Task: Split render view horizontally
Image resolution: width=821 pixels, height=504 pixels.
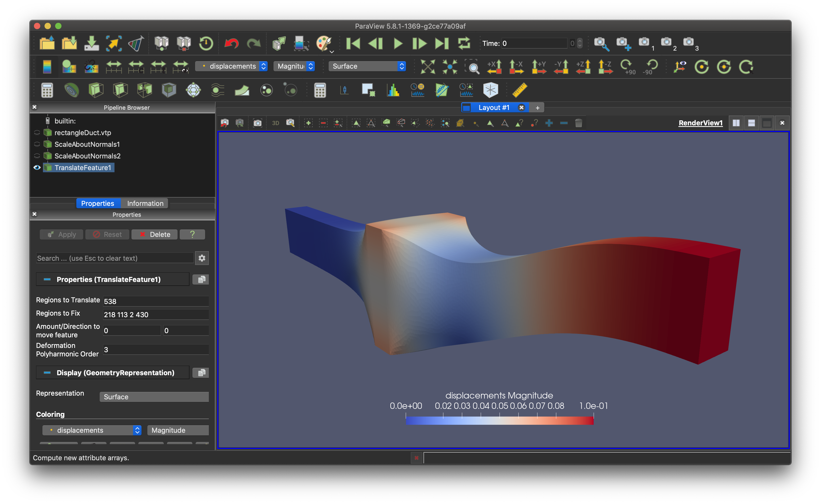Action: (736, 123)
